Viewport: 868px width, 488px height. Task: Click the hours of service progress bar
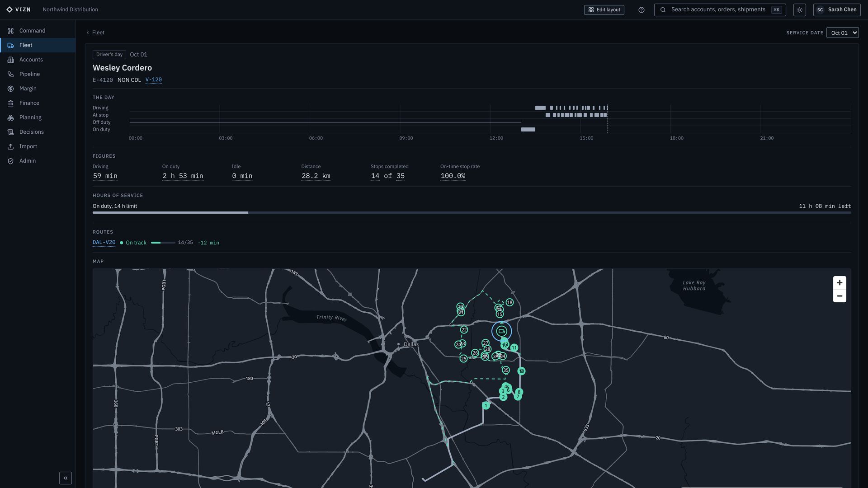(x=472, y=213)
